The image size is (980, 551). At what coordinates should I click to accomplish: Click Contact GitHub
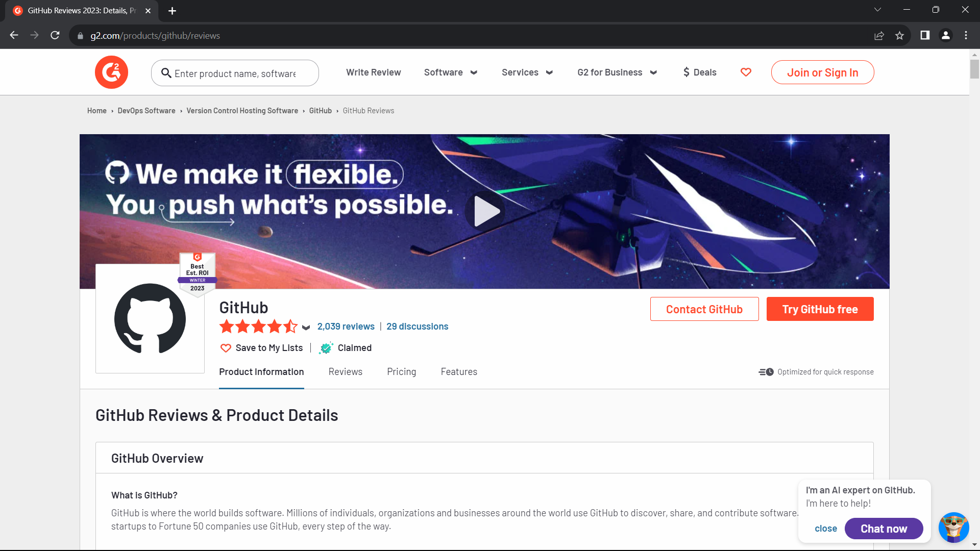(x=704, y=309)
